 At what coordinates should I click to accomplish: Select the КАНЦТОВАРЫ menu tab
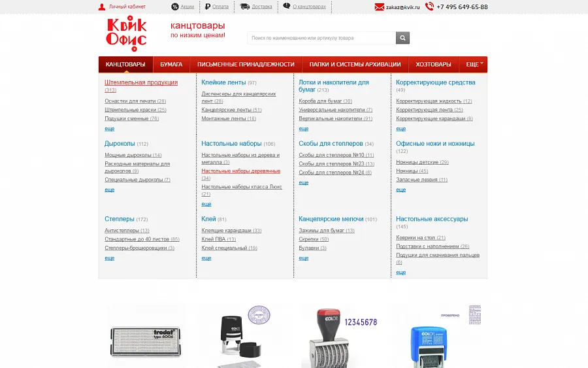click(125, 65)
